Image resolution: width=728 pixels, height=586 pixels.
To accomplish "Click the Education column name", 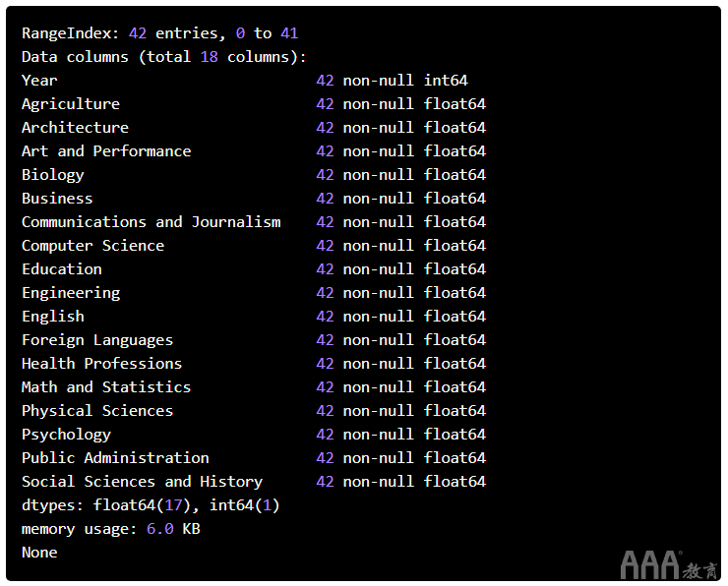I will click(62, 269).
